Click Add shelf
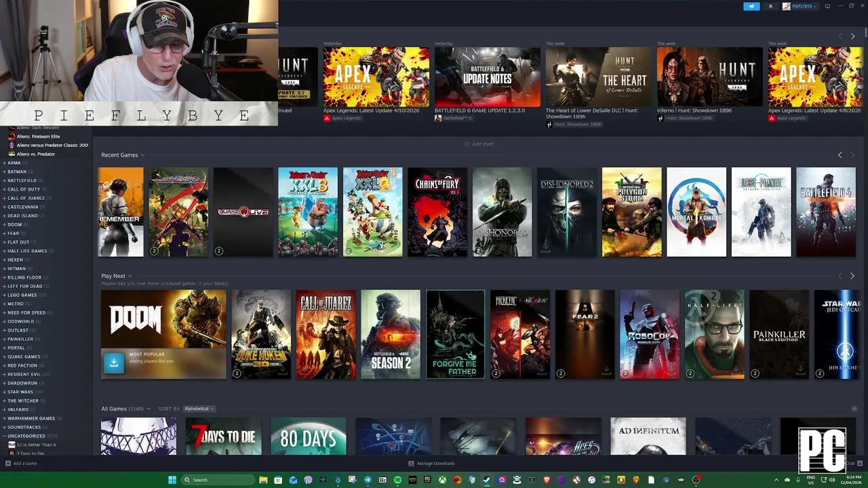868x488 pixels. 479,144
